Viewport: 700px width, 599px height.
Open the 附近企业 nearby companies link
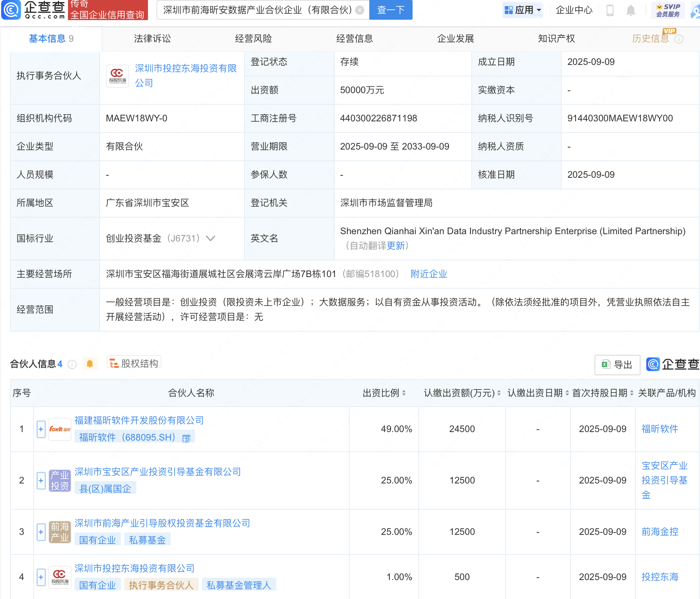tap(428, 274)
